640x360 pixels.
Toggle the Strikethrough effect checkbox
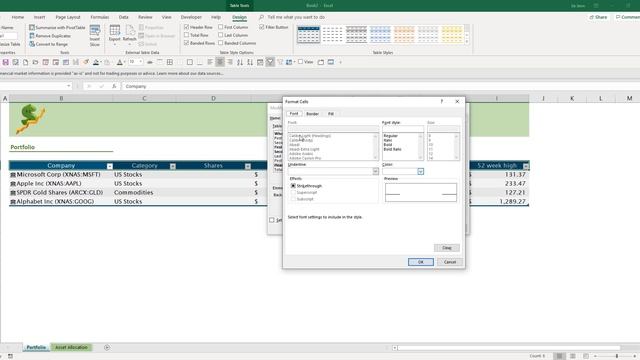293,186
